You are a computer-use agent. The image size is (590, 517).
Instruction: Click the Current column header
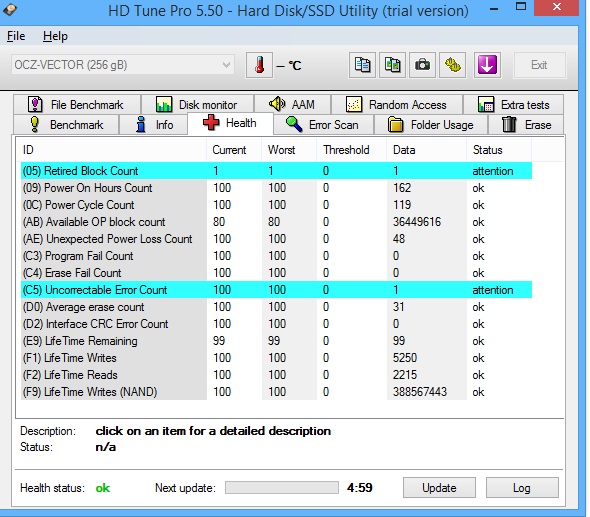coord(234,150)
